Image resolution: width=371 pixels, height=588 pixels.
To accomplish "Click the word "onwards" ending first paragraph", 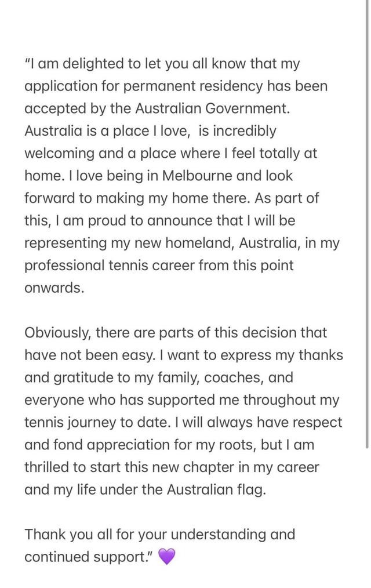I will click(53, 288).
